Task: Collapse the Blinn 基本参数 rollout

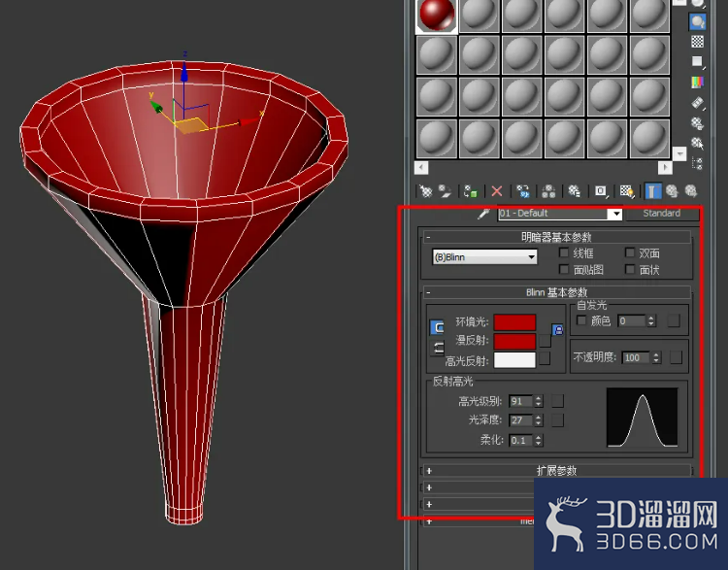Action: pos(557,292)
